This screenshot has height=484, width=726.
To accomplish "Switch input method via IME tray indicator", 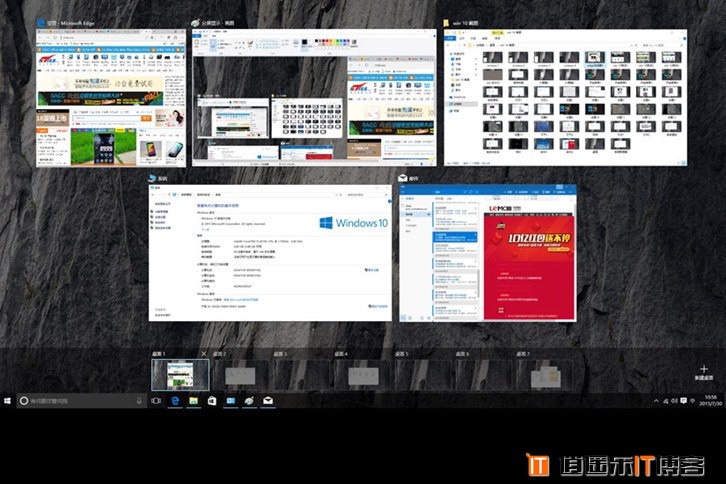I will point(693,401).
